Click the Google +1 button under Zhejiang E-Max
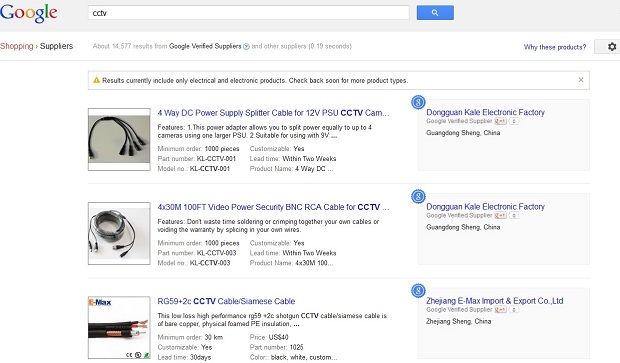The height and width of the screenshot is (363, 620). tap(501, 309)
